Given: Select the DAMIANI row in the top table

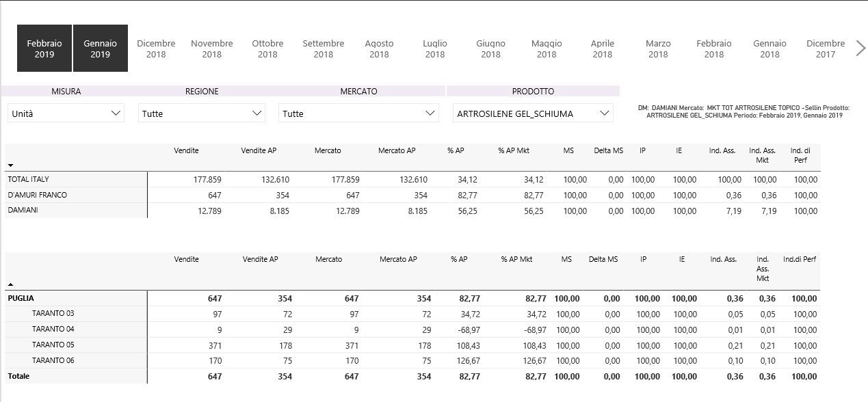Looking at the screenshot, I should pyautogui.click(x=23, y=211).
